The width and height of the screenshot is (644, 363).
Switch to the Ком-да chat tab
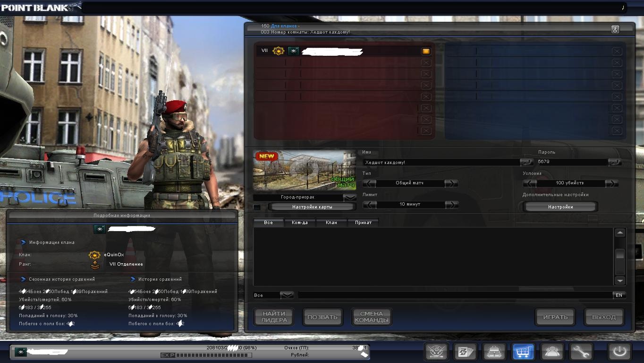(x=300, y=222)
